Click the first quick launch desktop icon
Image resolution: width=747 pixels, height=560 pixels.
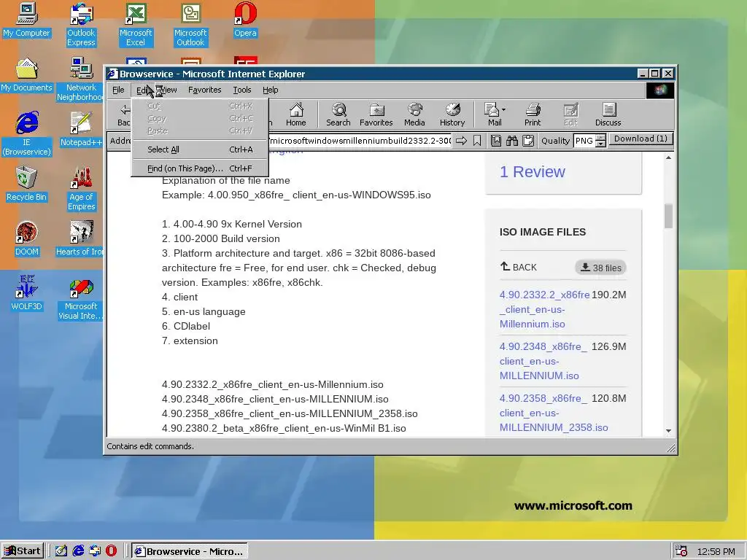[61, 551]
